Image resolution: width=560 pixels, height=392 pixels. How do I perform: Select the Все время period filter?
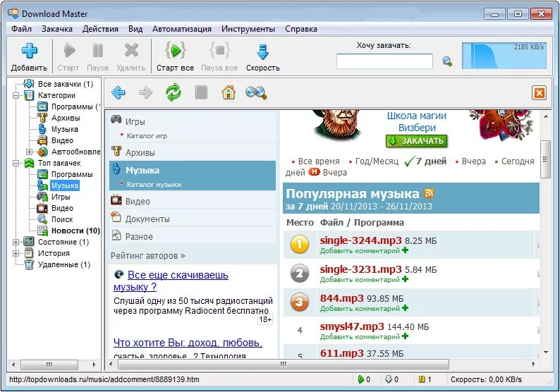coord(319,161)
